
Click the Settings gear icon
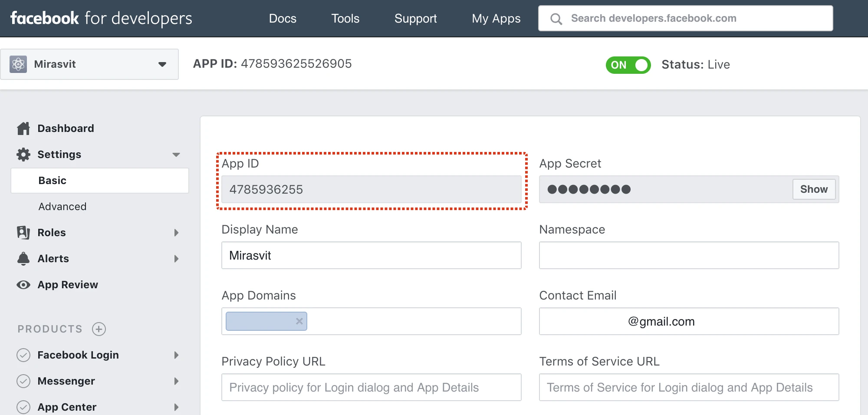tap(23, 155)
